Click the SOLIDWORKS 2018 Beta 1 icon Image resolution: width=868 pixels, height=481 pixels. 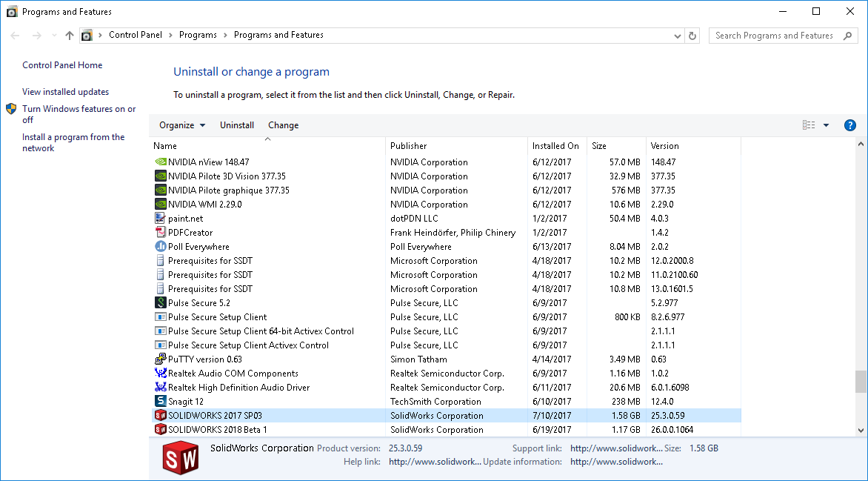pos(160,430)
